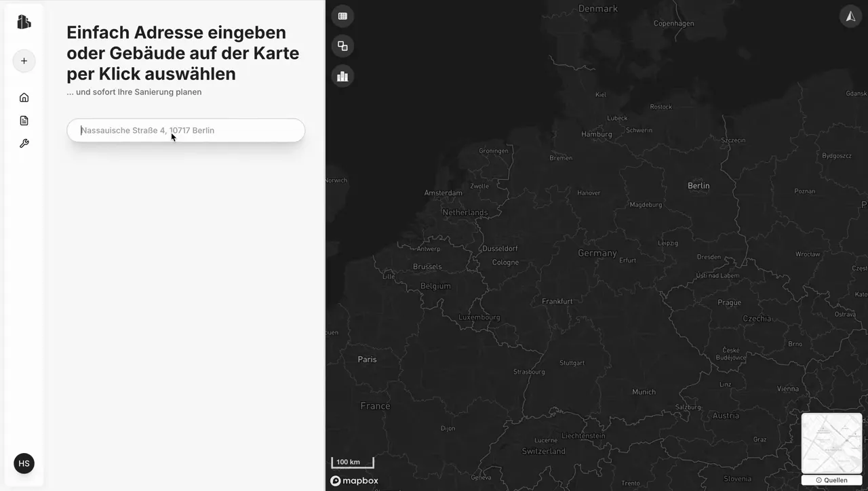
Task: Click the grid table icon on the map
Action: (x=342, y=16)
